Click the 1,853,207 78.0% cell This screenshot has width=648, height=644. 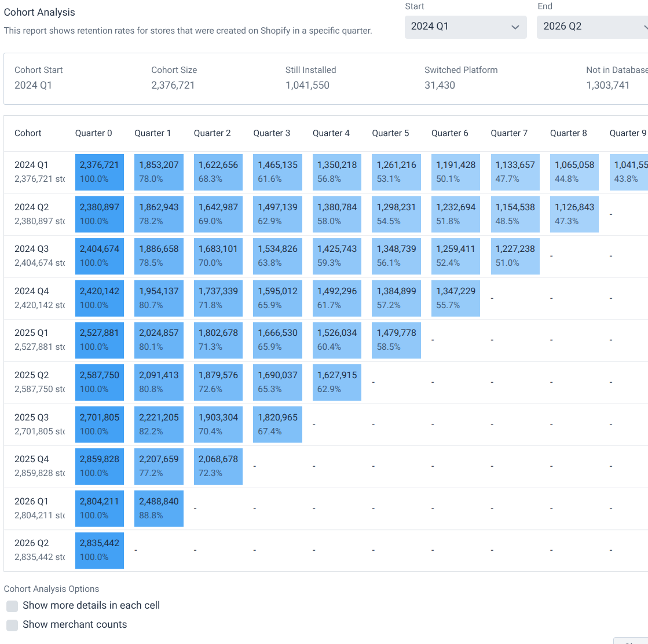[159, 172]
